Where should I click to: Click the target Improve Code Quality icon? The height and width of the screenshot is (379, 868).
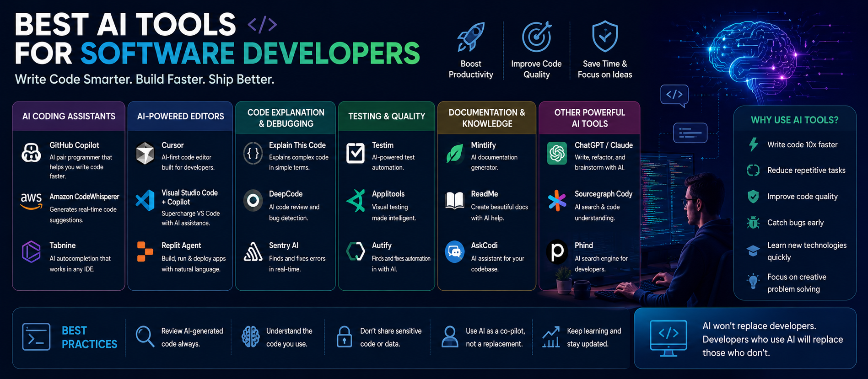(x=537, y=37)
